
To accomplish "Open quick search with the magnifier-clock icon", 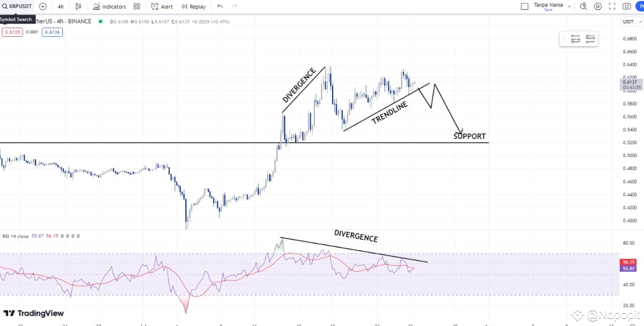I will click(583, 6).
